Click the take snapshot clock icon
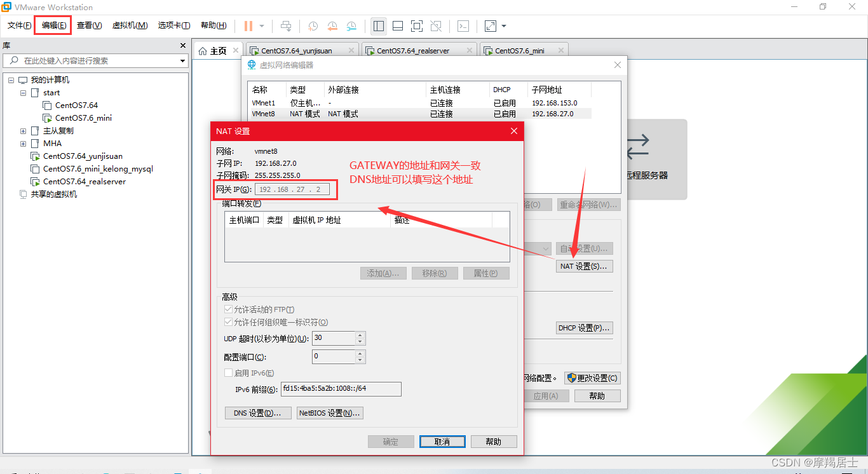This screenshot has width=868, height=474. pos(313,26)
